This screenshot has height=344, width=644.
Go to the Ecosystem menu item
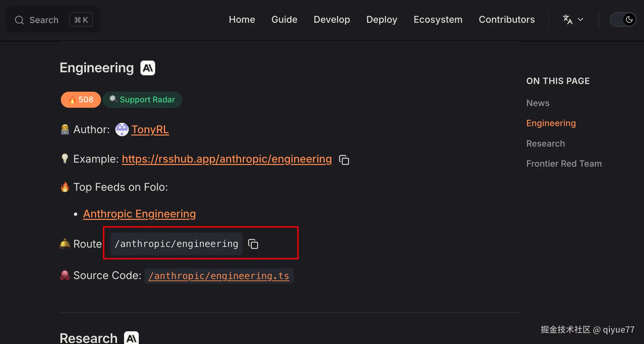tap(438, 19)
